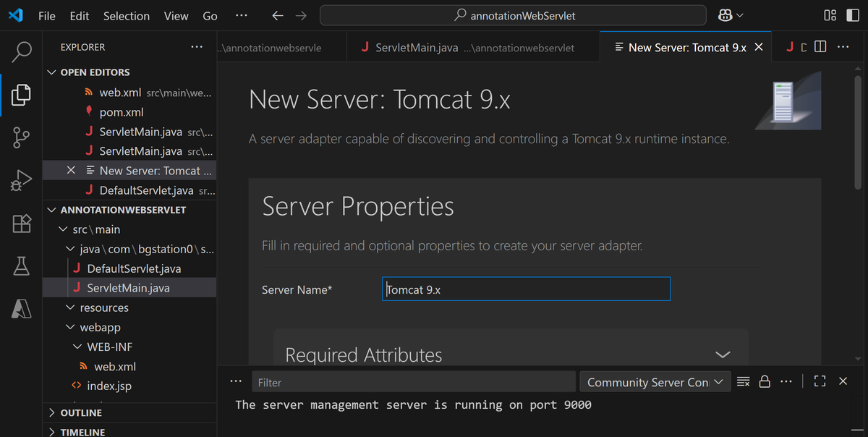Open the Explorer view icon
The height and width of the screenshot is (437, 868).
click(22, 94)
